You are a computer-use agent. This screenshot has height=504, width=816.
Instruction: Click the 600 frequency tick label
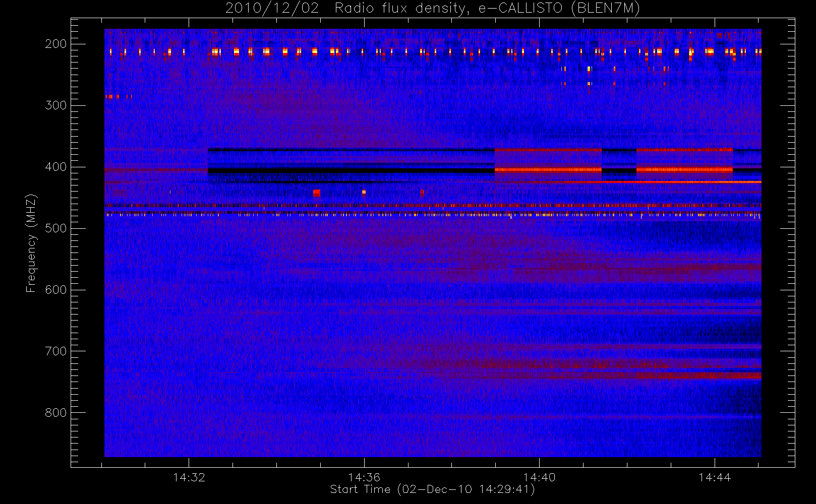(x=56, y=290)
